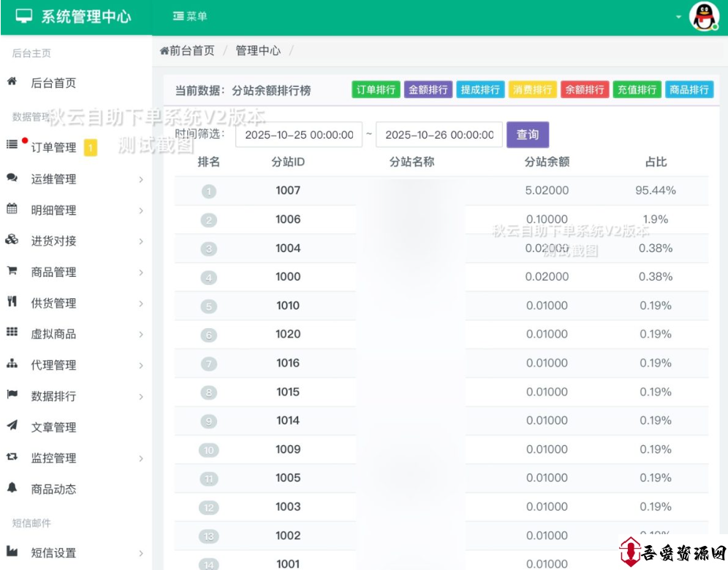Image resolution: width=728 pixels, height=570 pixels.
Task: Click the fork-knife icon for 供货管理
Action: pyautogui.click(x=12, y=302)
